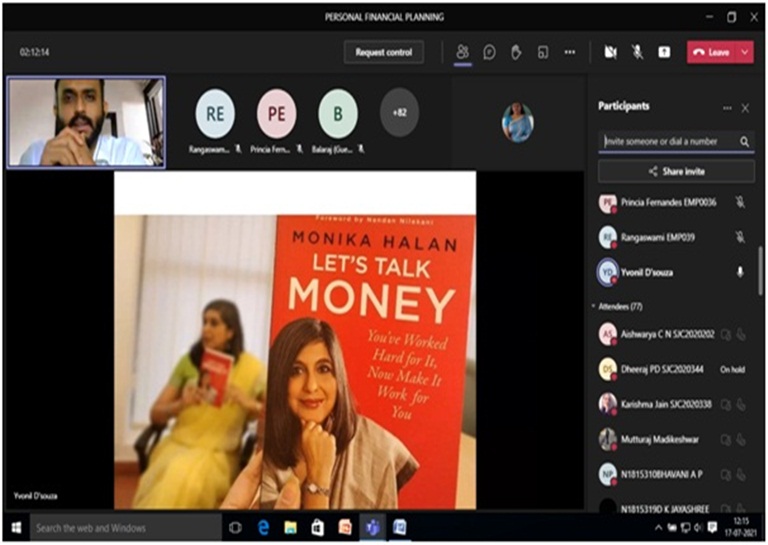
Task: Toggle the microphone mute
Action: click(x=637, y=52)
